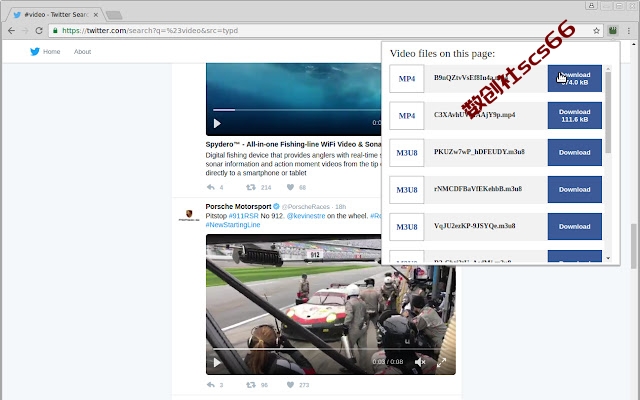Click the page vertical scrollbar thumb

click(x=633, y=246)
